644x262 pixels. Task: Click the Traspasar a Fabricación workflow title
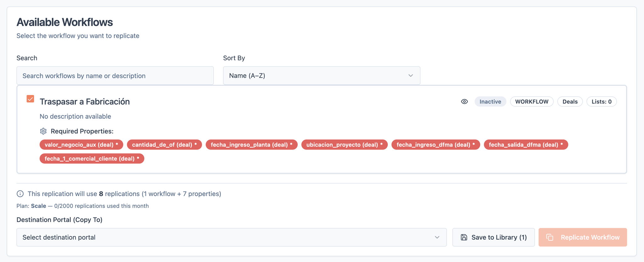click(85, 102)
